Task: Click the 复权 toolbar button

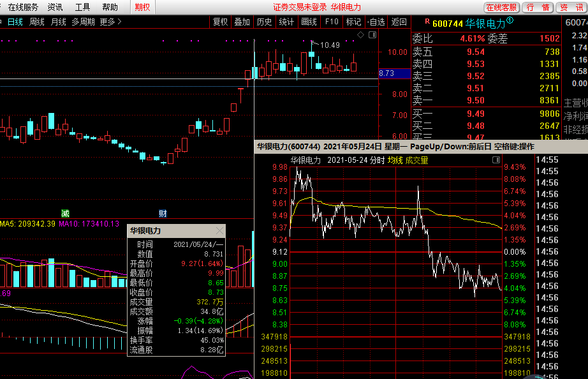Action: pos(220,22)
